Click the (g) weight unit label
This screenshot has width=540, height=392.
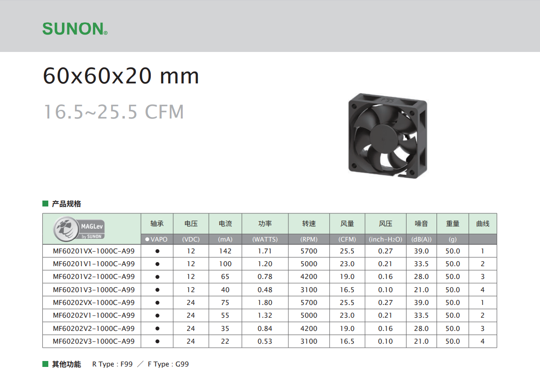pos(453,239)
